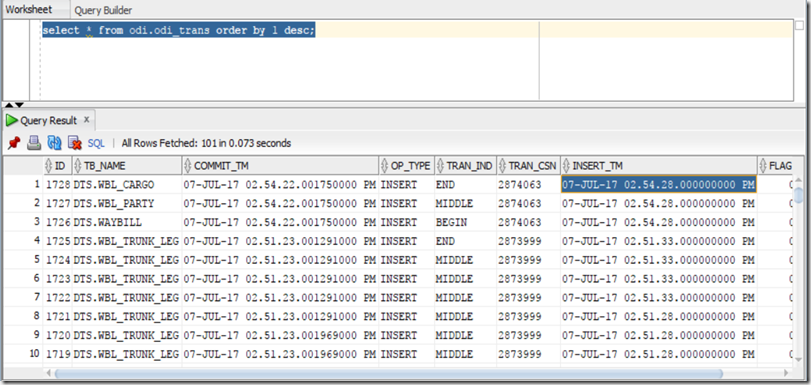Close the Query Result tab
The image size is (811, 385).
coord(87,120)
